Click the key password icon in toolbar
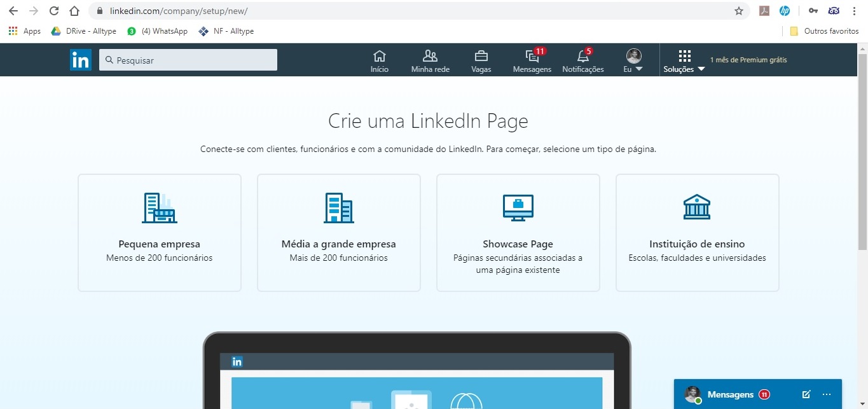Image resolution: width=868 pixels, height=409 pixels. click(x=813, y=11)
